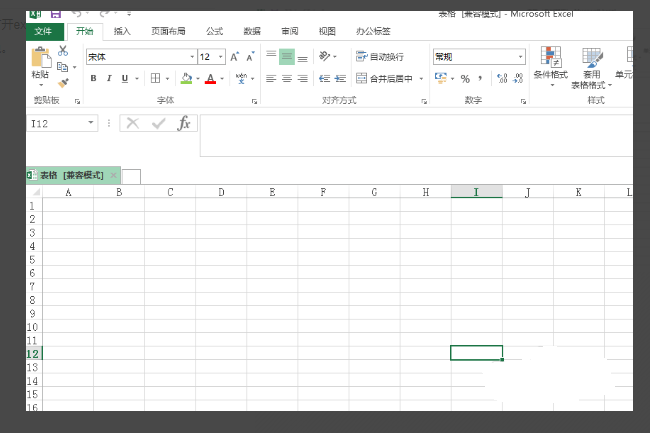The image size is (650, 433).
Task: Toggle Bold formatting
Action: pos(94,78)
